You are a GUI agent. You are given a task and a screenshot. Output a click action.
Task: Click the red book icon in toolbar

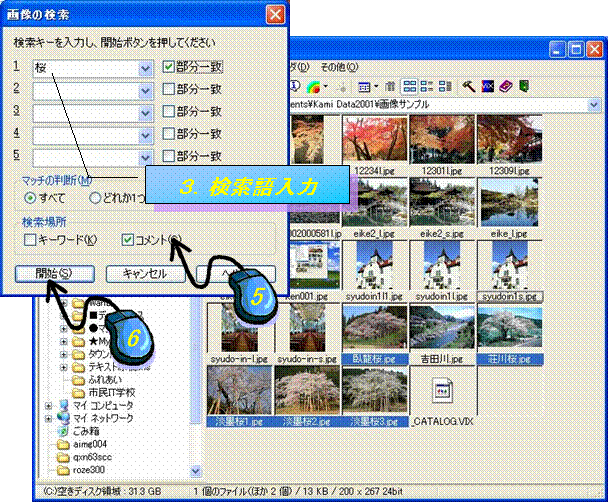[x=506, y=87]
